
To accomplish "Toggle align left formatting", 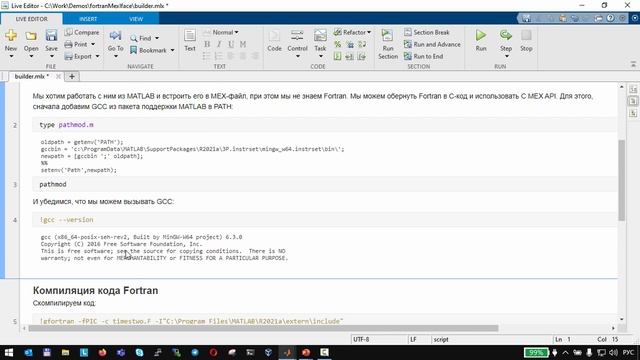I will pos(231,56).
